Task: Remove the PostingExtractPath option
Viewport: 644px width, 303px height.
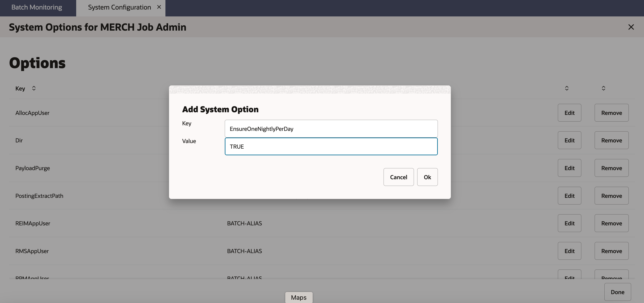Action: point(611,196)
